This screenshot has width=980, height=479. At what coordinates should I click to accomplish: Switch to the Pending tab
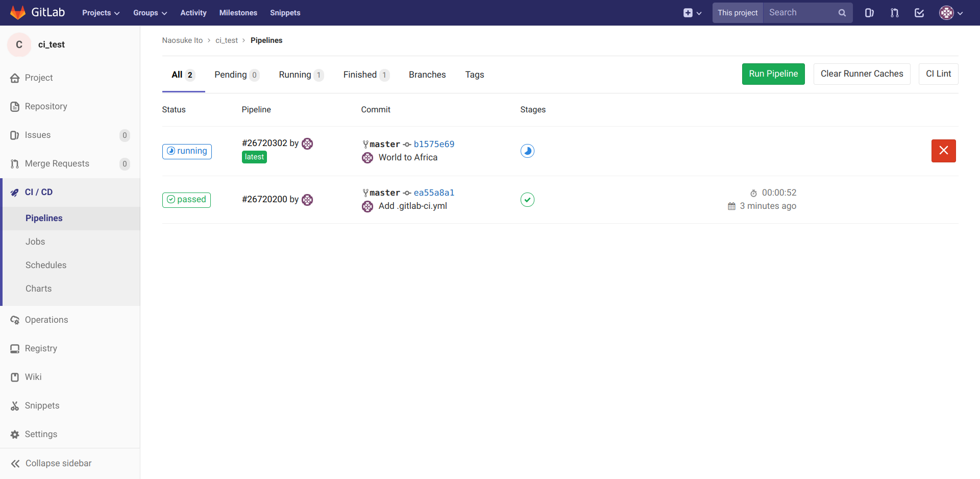pos(237,75)
